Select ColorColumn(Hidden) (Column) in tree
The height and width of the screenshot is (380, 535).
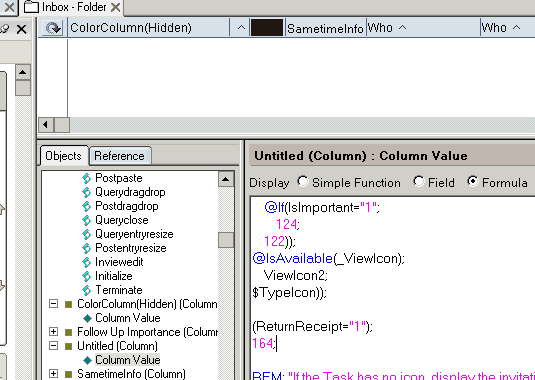(147, 304)
